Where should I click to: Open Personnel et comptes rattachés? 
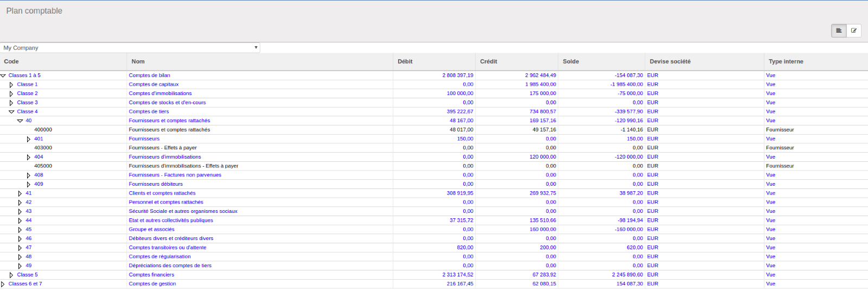[x=166, y=202]
